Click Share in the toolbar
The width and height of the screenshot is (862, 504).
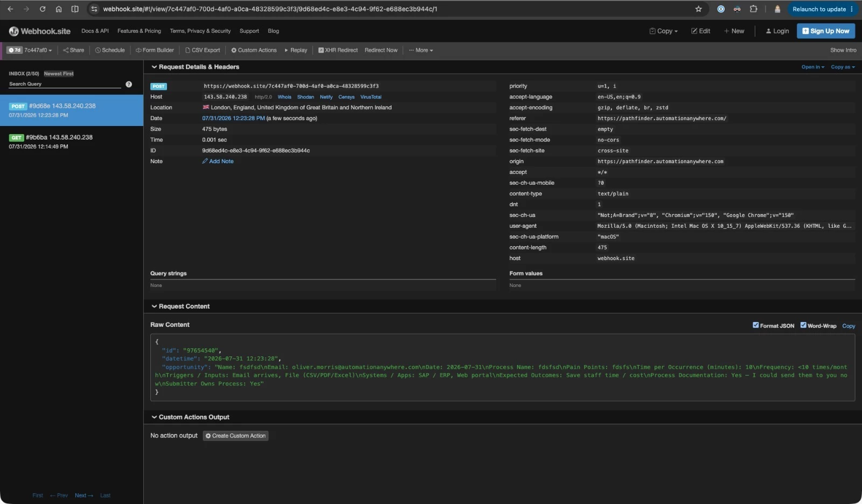(74, 50)
